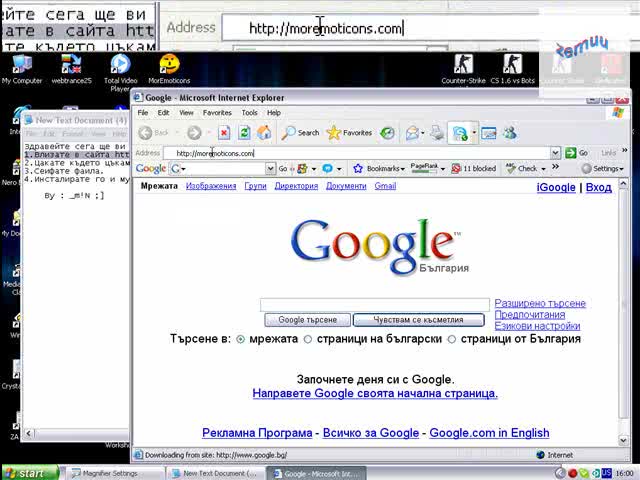Open Favorites star toolbar button
Viewport: 640px width, 480px height.
coord(349,133)
